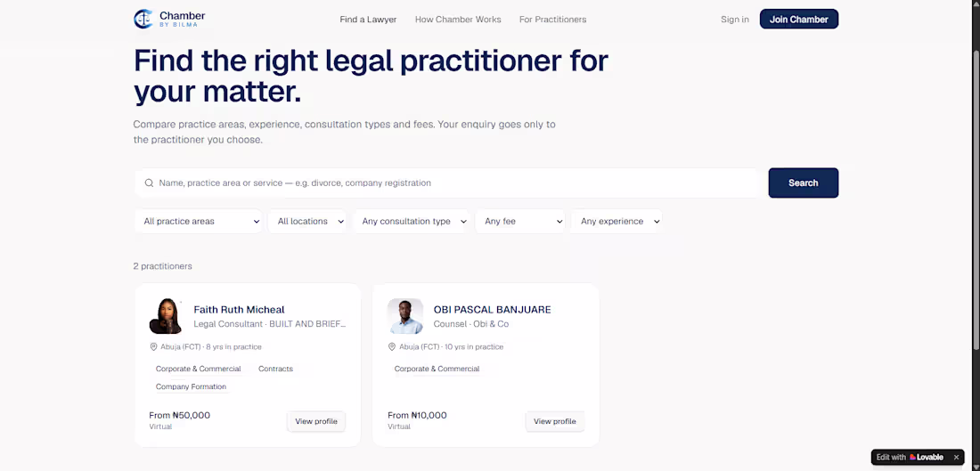Click Faith Ruth Micheal's profile photo
This screenshot has width=980, height=471.
pos(166,316)
